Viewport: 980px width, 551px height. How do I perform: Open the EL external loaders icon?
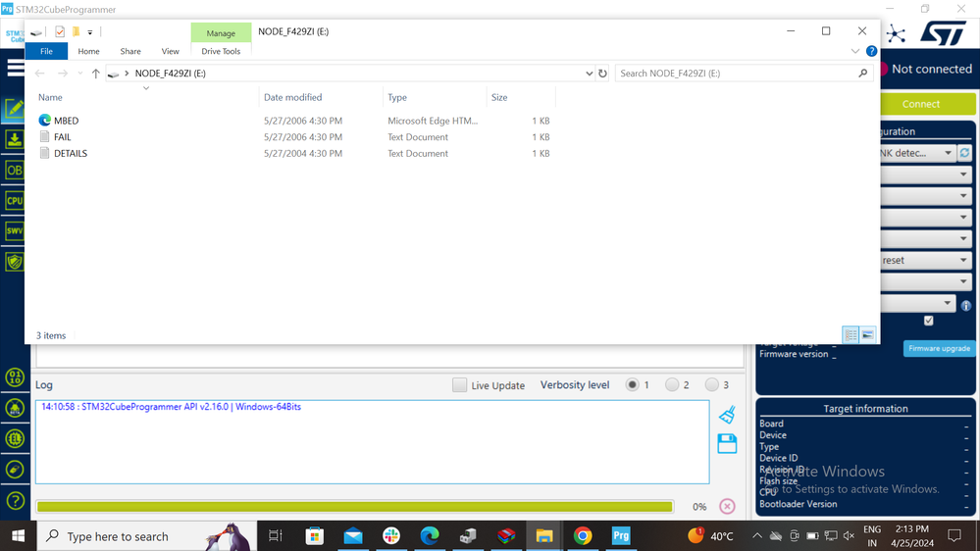click(15, 438)
